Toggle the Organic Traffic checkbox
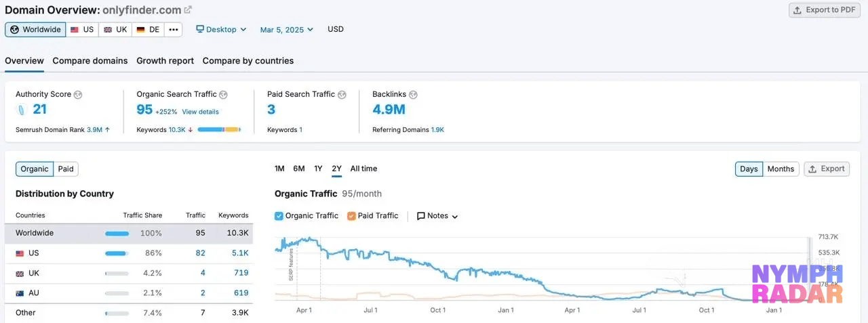Viewport: 868px width, 323px height. pyautogui.click(x=279, y=216)
